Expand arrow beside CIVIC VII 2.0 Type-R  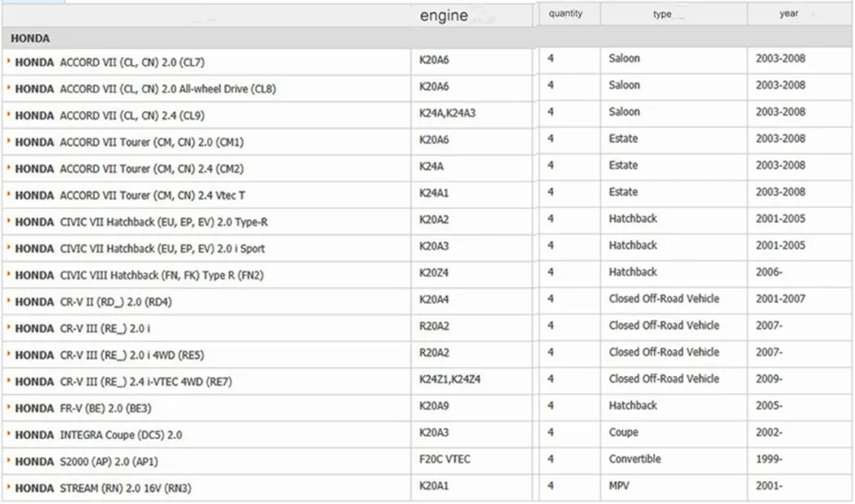click(9, 221)
